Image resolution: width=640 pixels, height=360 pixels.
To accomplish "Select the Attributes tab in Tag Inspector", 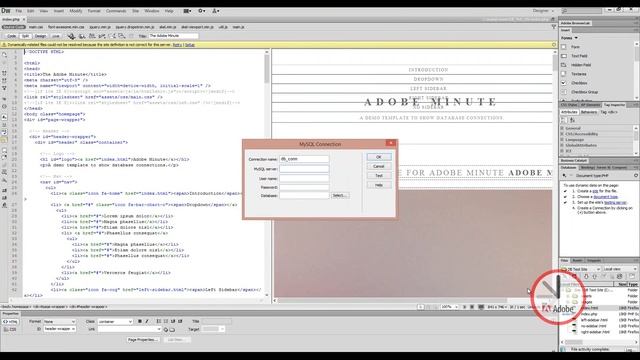I will tap(569, 112).
